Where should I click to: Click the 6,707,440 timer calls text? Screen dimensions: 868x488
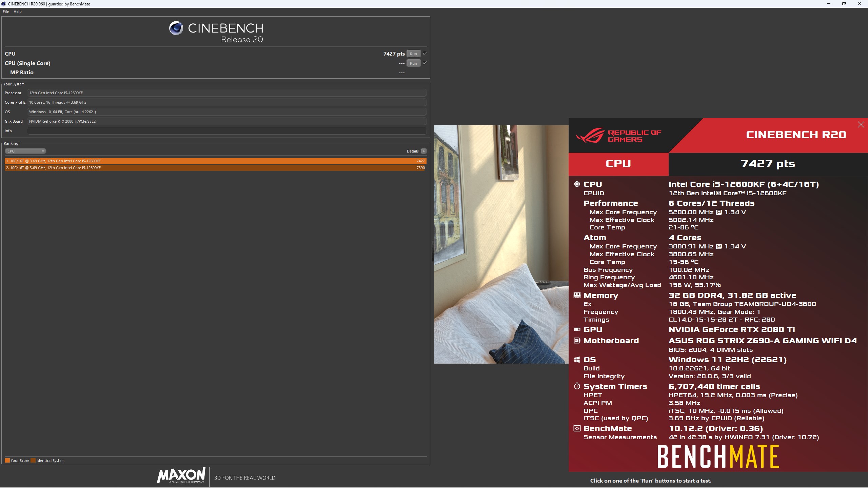tap(714, 386)
